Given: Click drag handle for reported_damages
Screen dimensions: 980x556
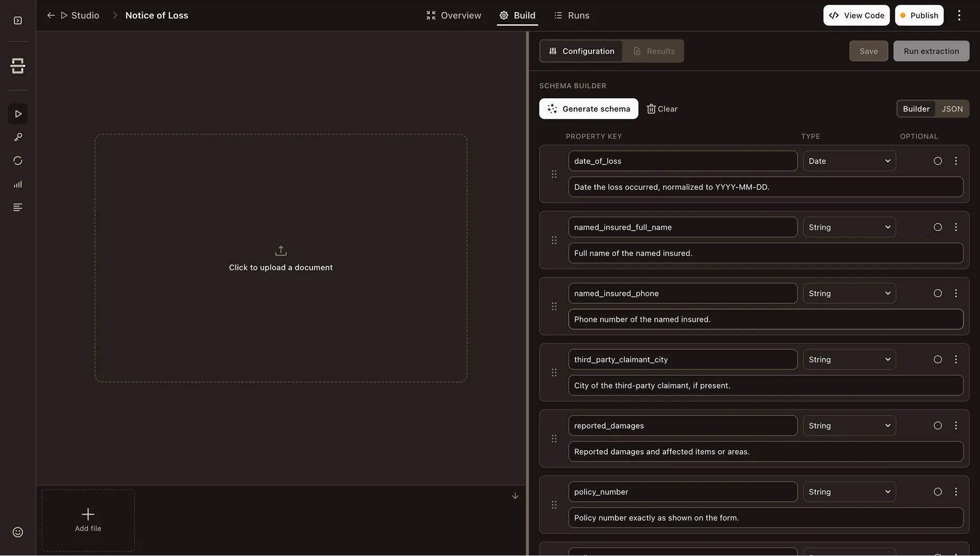Looking at the screenshot, I should pos(554,439).
